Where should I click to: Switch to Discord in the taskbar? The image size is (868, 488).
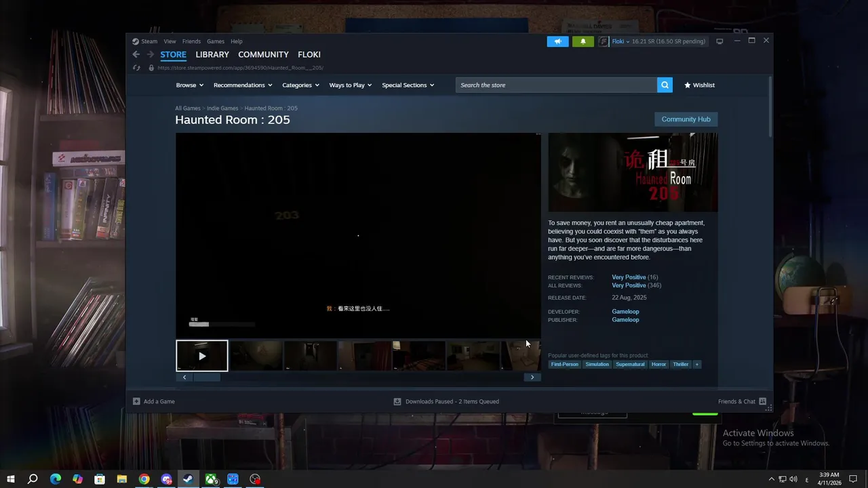click(166, 479)
